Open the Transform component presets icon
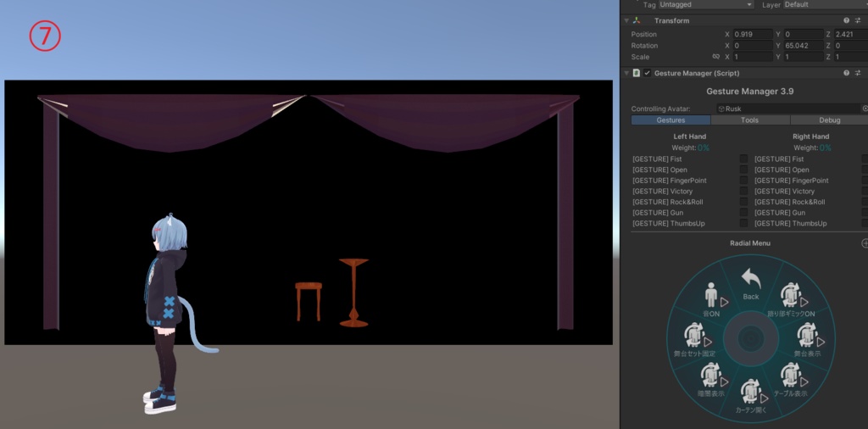 click(x=858, y=20)
